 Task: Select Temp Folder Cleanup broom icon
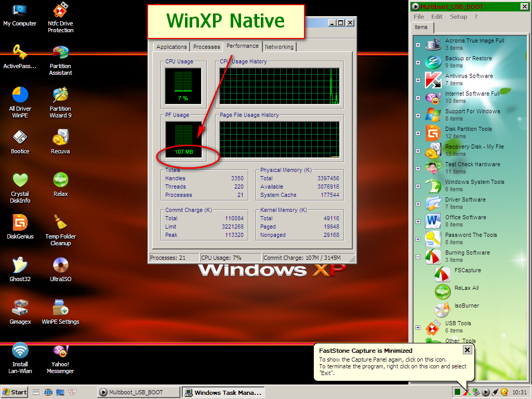tap(60, 230)
